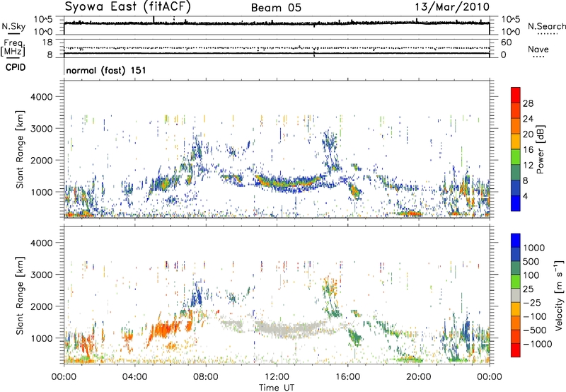
Task: Click the 'Beam 05' label
Action: coord(276,8)
